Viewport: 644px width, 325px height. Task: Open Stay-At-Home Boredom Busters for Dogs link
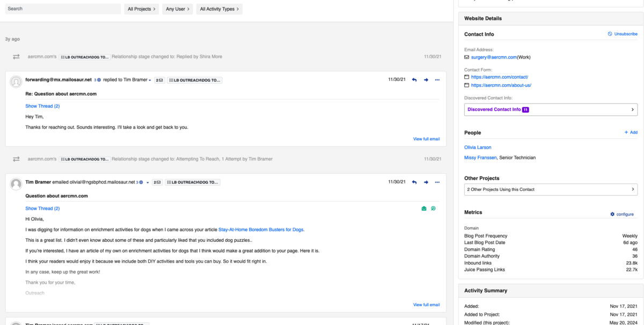pos(261,230)
